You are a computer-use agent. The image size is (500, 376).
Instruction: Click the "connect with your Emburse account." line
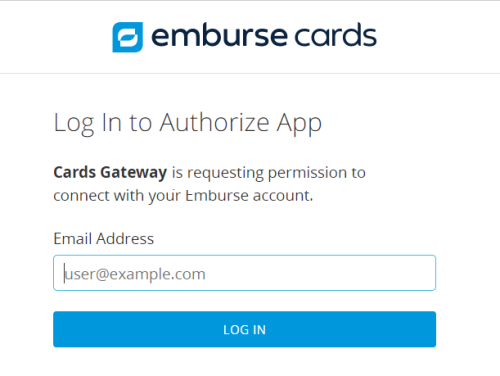pyautogui.click(x=183, y=196)
